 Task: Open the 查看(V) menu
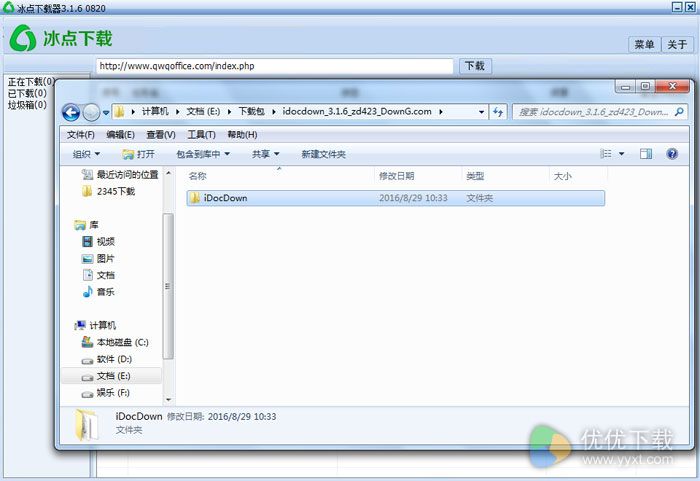pyautogui.click(x=161, y=134)
